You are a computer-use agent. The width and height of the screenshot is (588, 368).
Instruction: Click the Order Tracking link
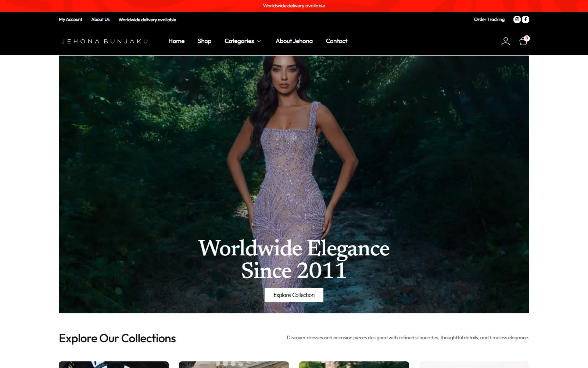click(489, 20)
